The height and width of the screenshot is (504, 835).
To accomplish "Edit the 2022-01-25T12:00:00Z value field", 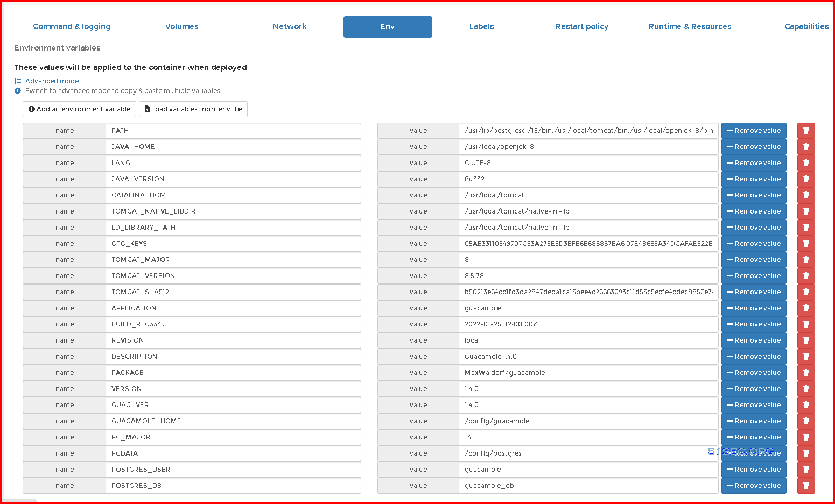I will (589, 324).
